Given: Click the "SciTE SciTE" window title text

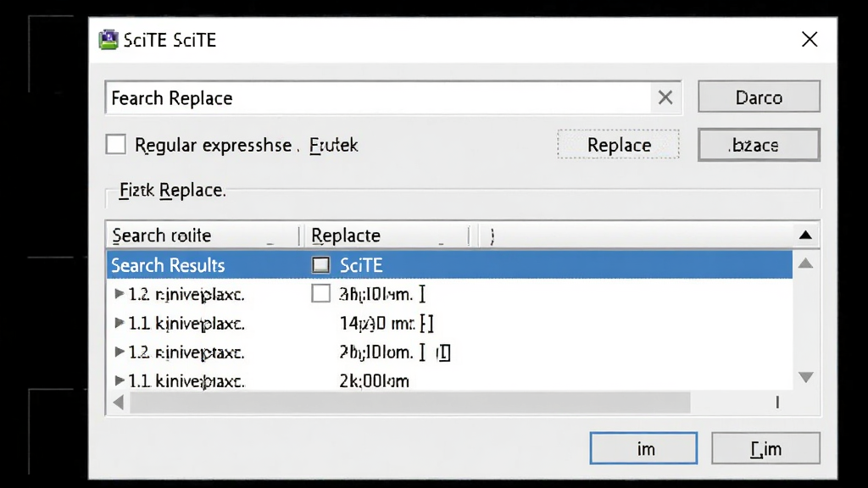Looking at the screenshot, I should pyautogui.click(x=170, y=40).
